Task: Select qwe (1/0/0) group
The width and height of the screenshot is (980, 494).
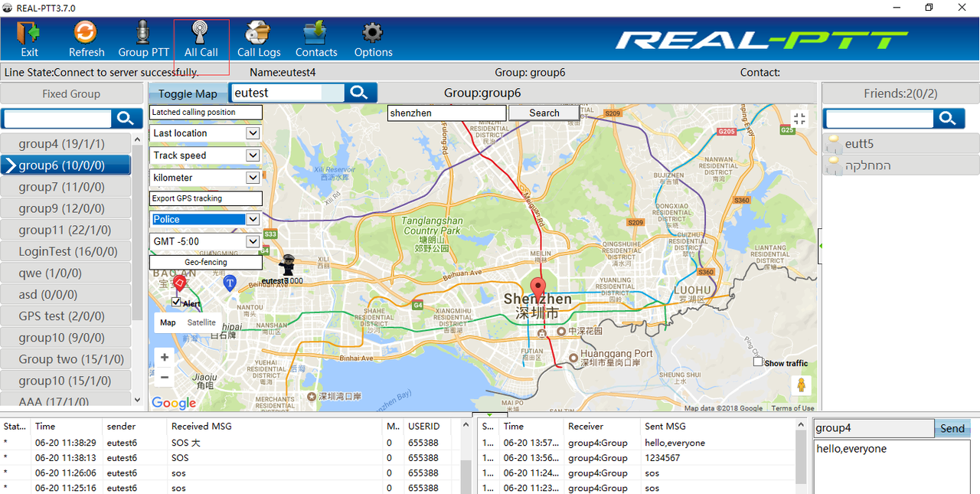Action: 66,273
